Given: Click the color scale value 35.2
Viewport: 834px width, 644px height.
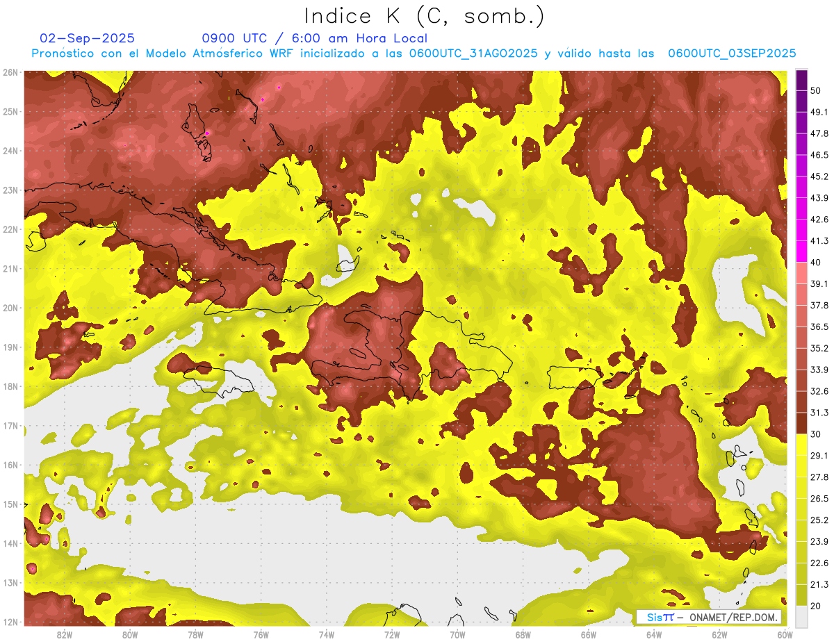Looking at the screenshot, I should 819,348.
